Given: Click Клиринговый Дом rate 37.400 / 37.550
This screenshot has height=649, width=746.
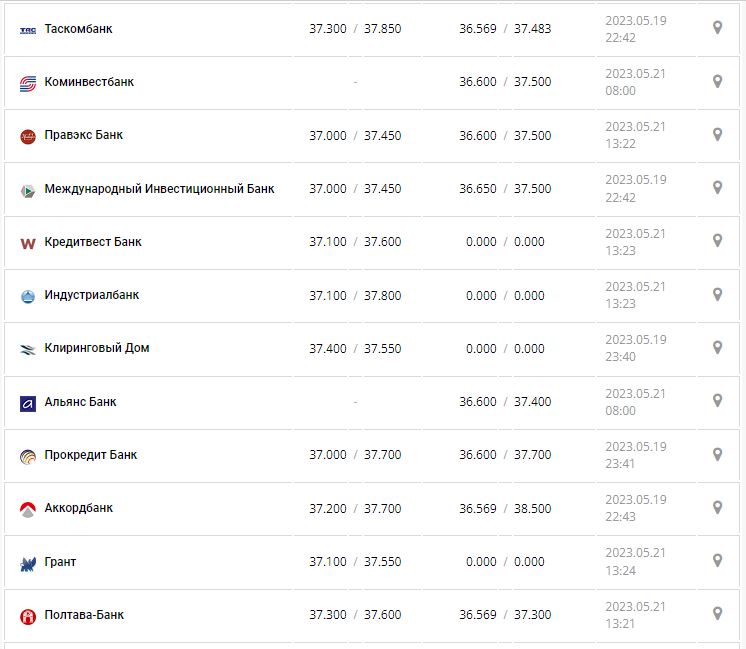Looking at the screenshot, I should (355, 349).
